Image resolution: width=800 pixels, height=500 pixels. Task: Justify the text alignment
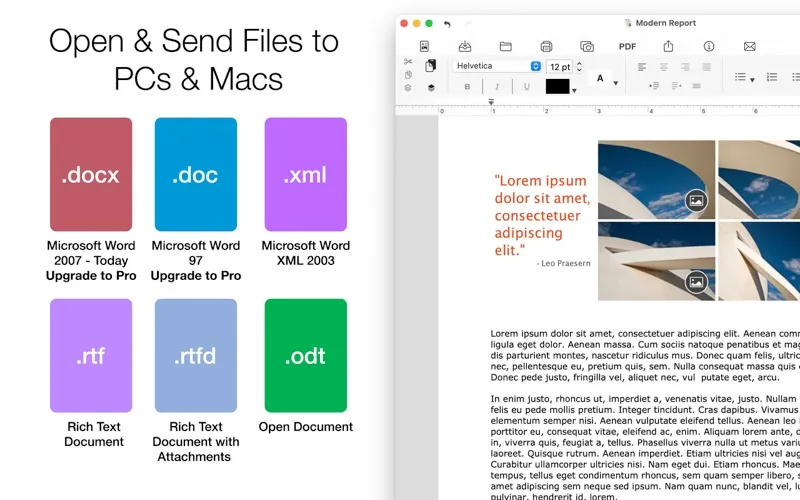coord(707,67)
